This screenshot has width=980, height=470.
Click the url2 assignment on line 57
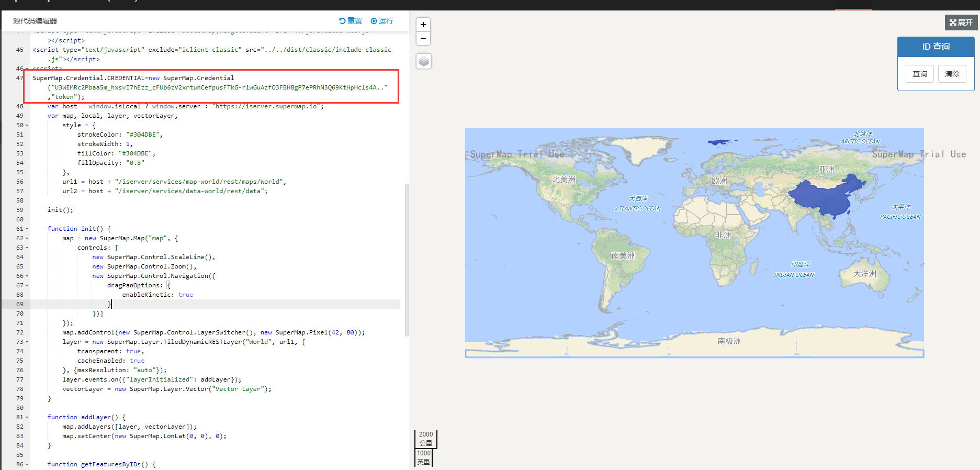[165, 191]
